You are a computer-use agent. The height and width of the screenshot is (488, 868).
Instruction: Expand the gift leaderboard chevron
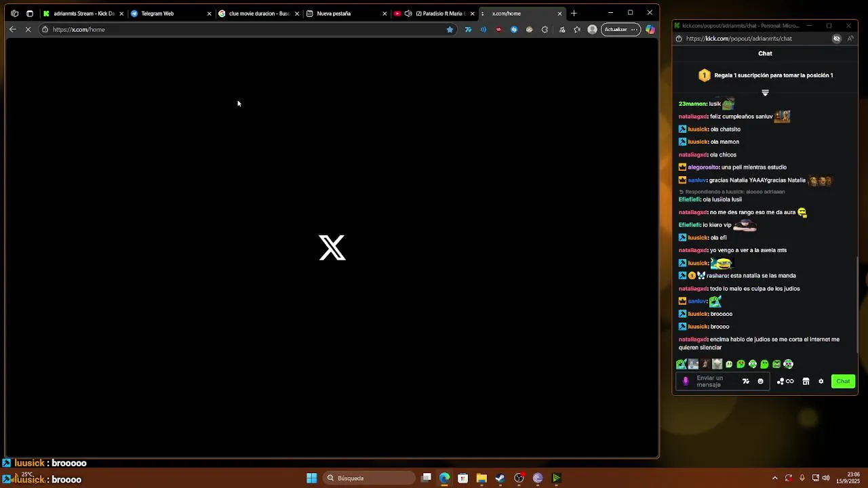tap(765, 93)
